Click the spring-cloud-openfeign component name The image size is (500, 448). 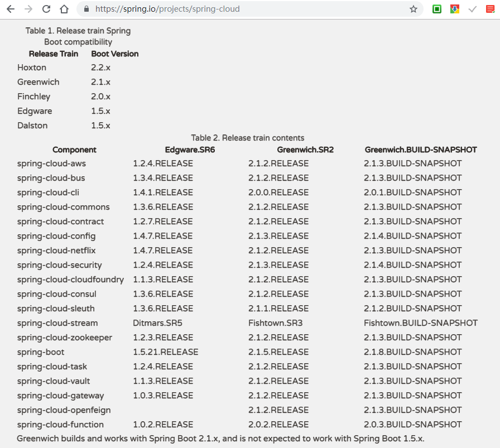[x=64, y=410]
